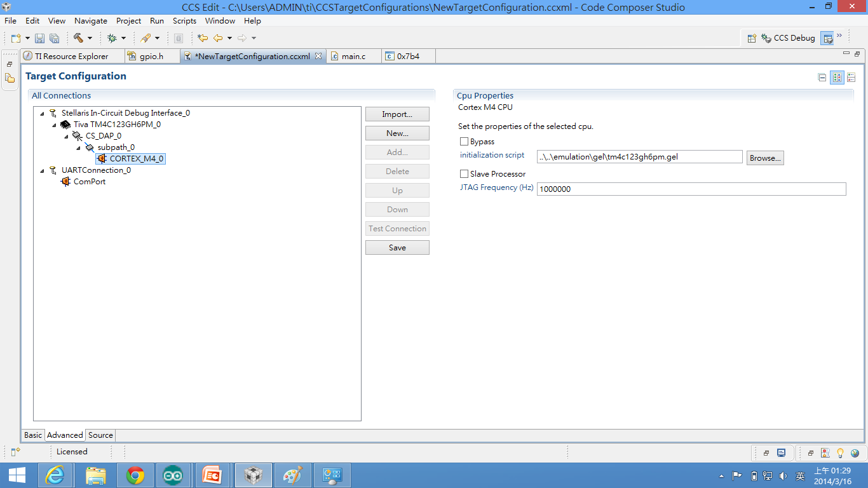868x488 pixels.
Task: Open Internet Explorer from the taskbar
Action: tap(55, 475)
